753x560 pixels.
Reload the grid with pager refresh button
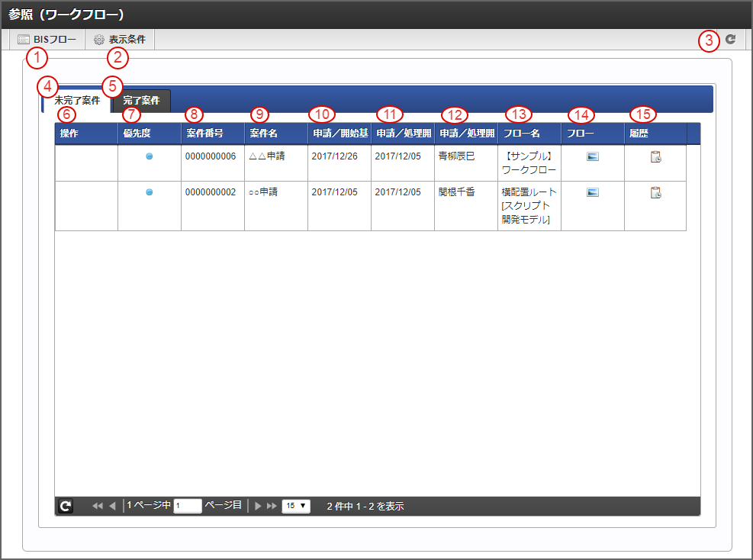(x=66, y=506)
